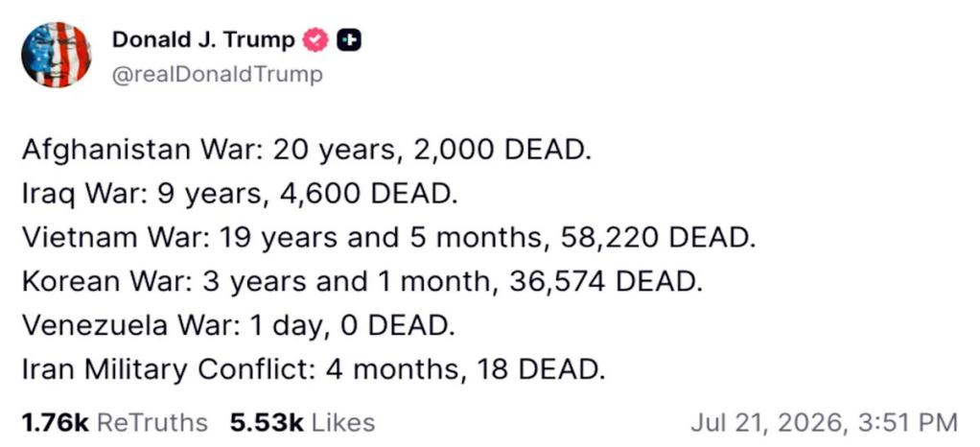Click the 5.53k likes count number
The width and height of the screenshot is (980, 447).
[x=267, y=423]
